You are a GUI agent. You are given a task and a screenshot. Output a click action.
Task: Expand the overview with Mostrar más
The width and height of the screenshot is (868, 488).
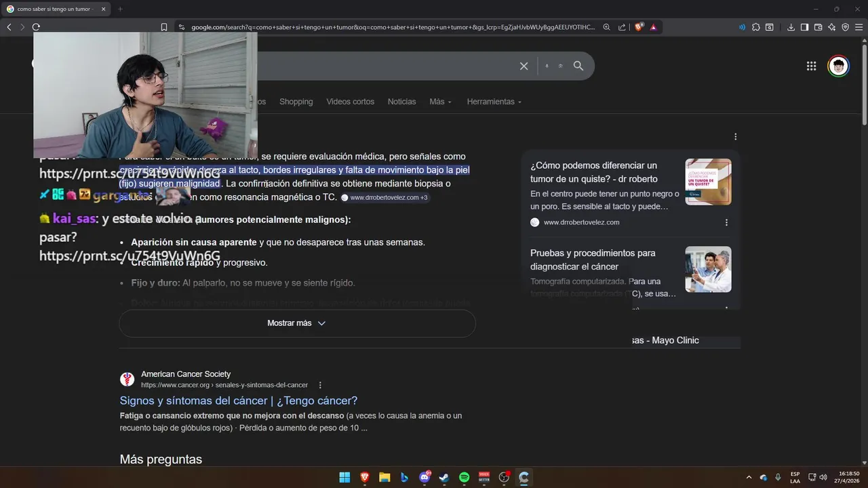(x=297, y=323)
